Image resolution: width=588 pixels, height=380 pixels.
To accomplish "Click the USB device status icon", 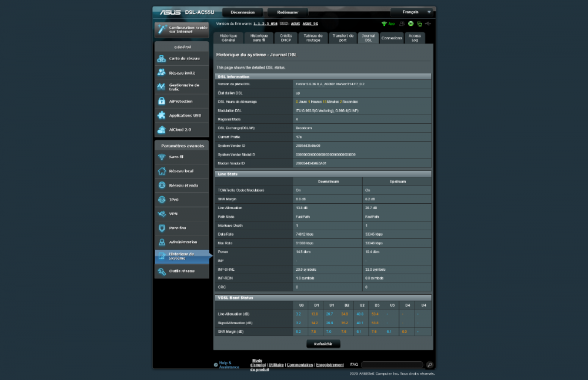I will (428, 24).
